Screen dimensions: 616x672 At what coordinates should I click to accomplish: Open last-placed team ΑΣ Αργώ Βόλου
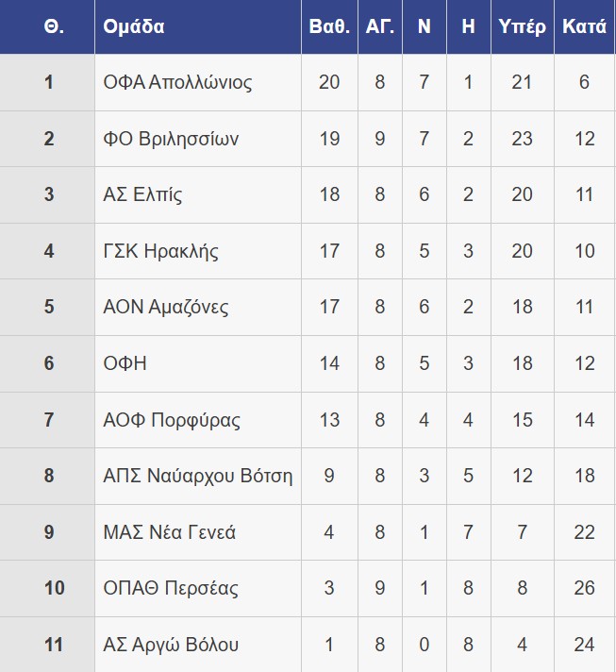pos(171,645)
